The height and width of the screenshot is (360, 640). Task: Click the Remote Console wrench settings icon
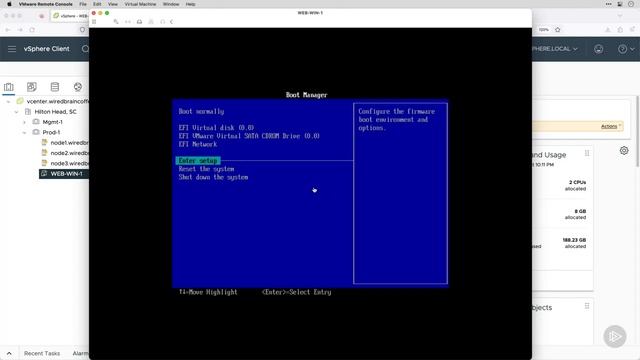[116, 22]
